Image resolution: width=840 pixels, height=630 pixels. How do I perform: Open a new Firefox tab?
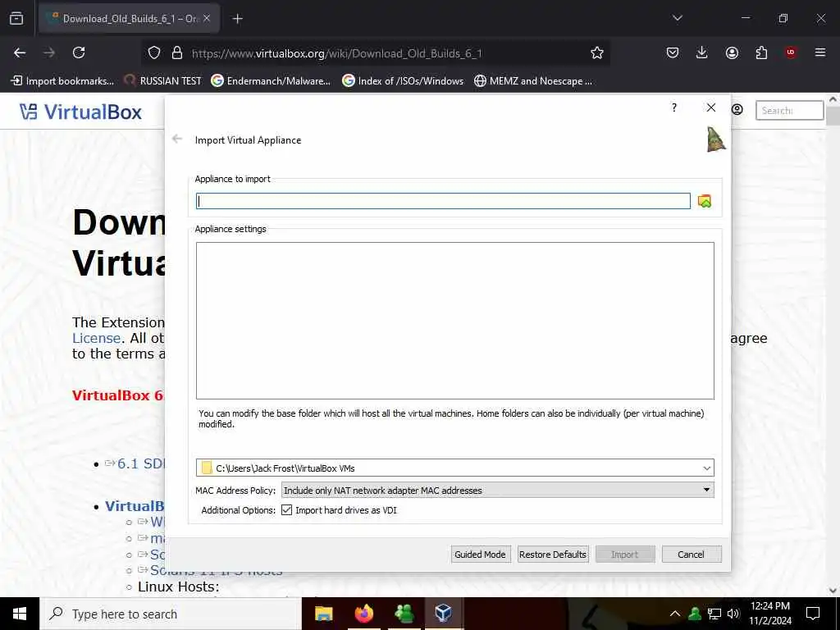pyautogui.click(x=237, y=19)
